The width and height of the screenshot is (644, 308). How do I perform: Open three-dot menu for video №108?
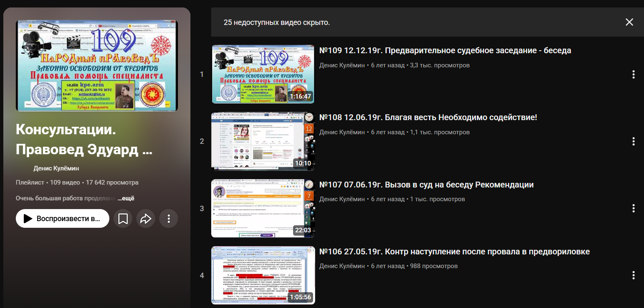pyautogui.click(x=633, y=141)
